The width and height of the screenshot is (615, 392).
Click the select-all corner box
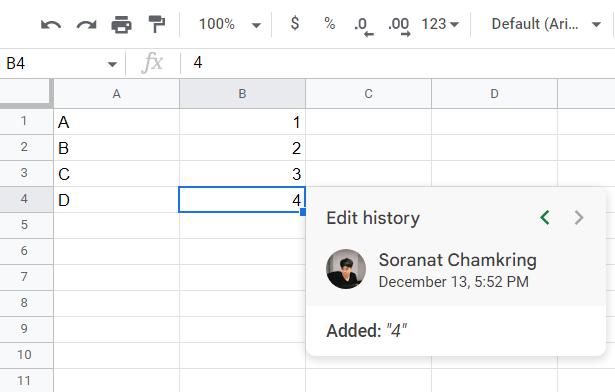coord(26,93)
